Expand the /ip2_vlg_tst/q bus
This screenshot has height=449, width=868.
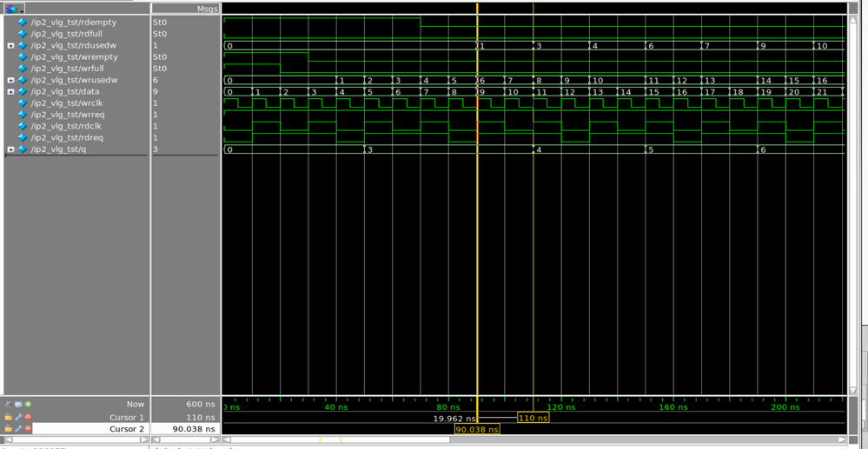(10, 149)
